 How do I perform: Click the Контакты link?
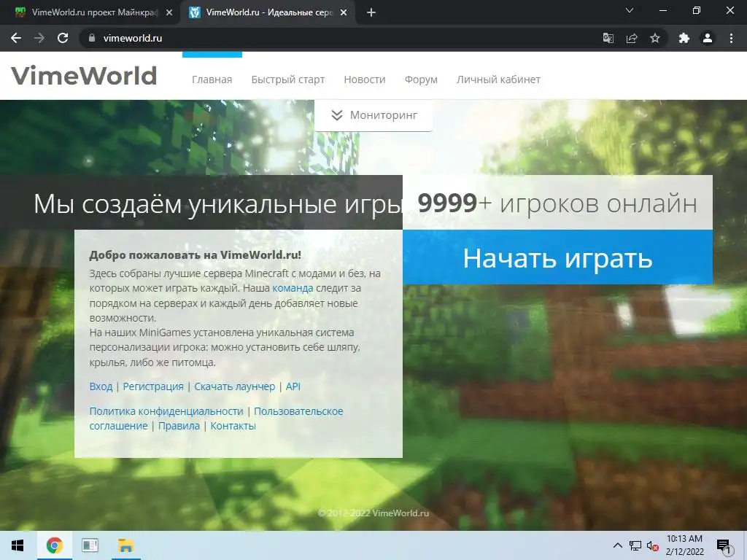pos(233,426)
